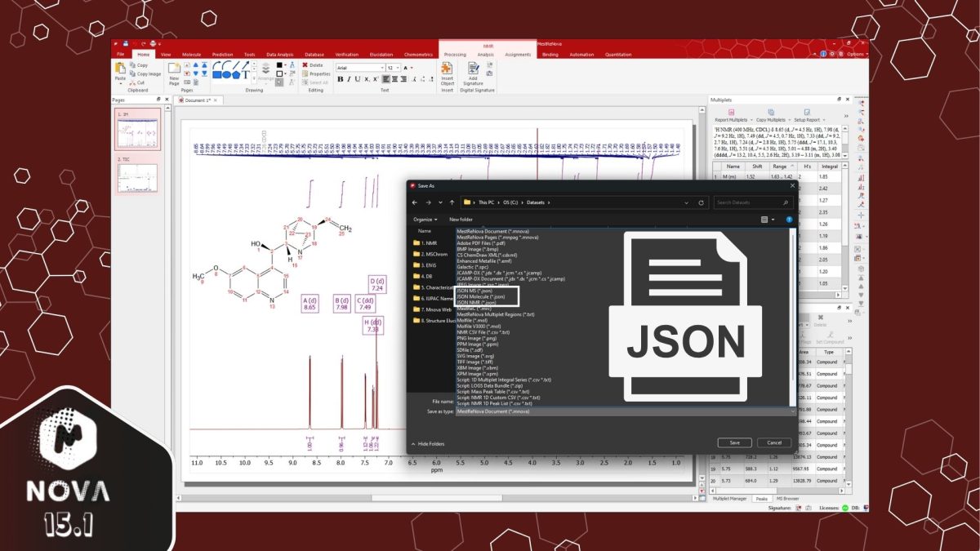This screenshot has width=980, height=551.
Task: Click New folder in Save As dialog
Action: (461, 219)
